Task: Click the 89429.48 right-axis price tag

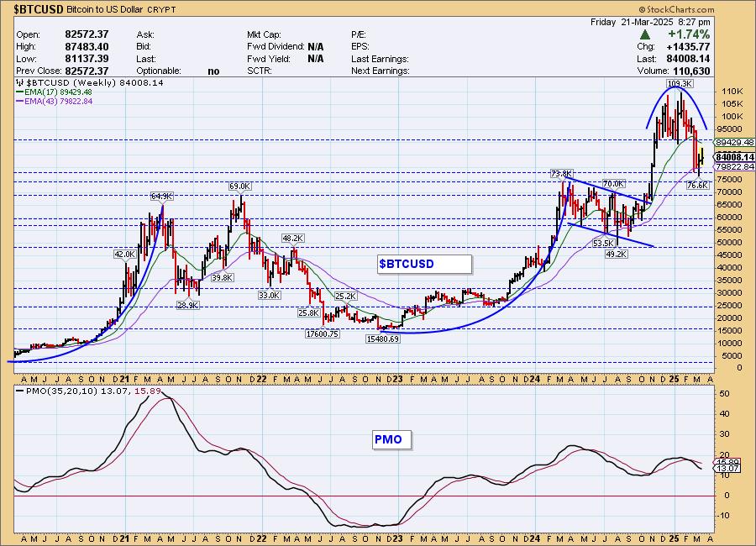Action: (x=735, y=142)
